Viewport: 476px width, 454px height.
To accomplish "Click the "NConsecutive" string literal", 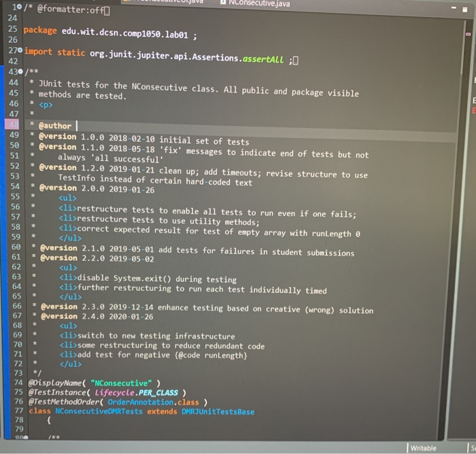I will [121, 383].
